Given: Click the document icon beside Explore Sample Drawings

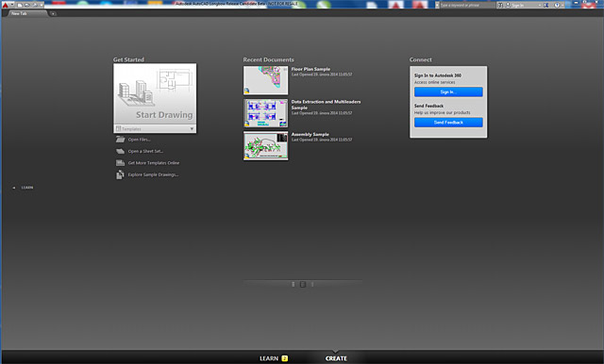Looking at the screenshot, I should click(x=120, y=174).
